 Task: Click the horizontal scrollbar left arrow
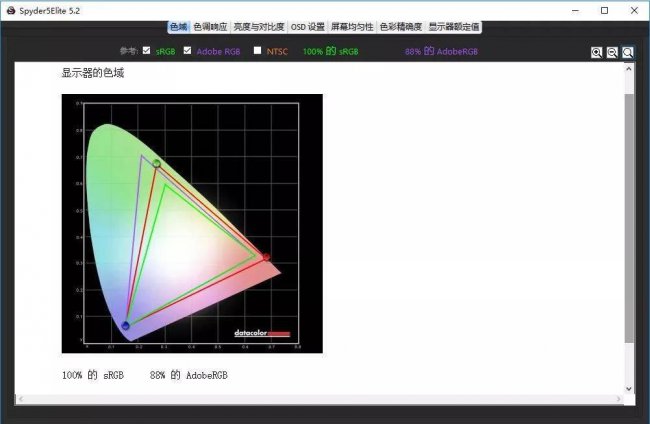(x=21, y=399)
